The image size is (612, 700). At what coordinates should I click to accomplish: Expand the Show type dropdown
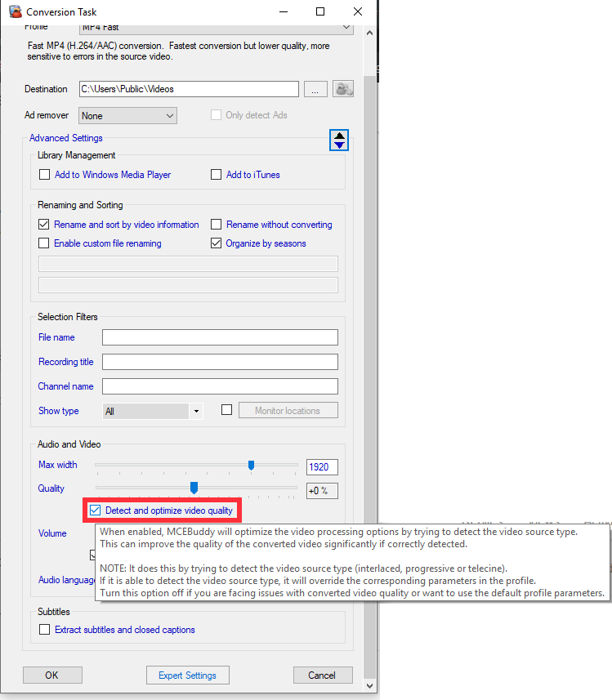tap(152, 412)
